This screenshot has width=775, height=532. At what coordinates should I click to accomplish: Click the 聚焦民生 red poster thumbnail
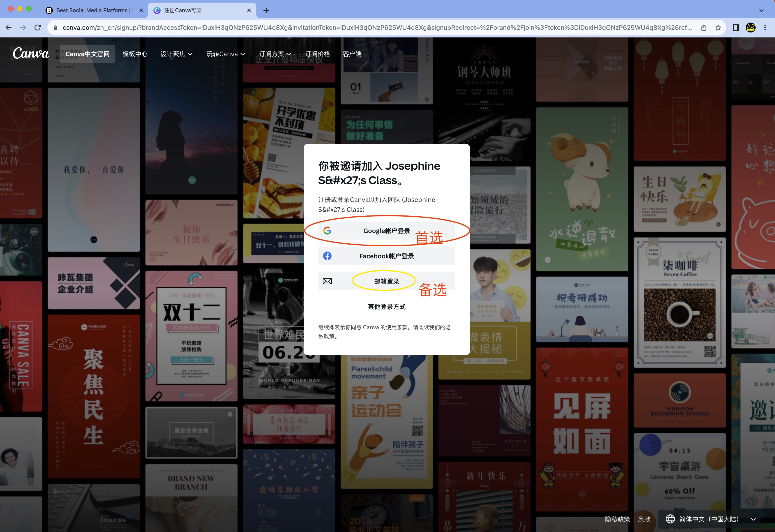tap(94, 396)
